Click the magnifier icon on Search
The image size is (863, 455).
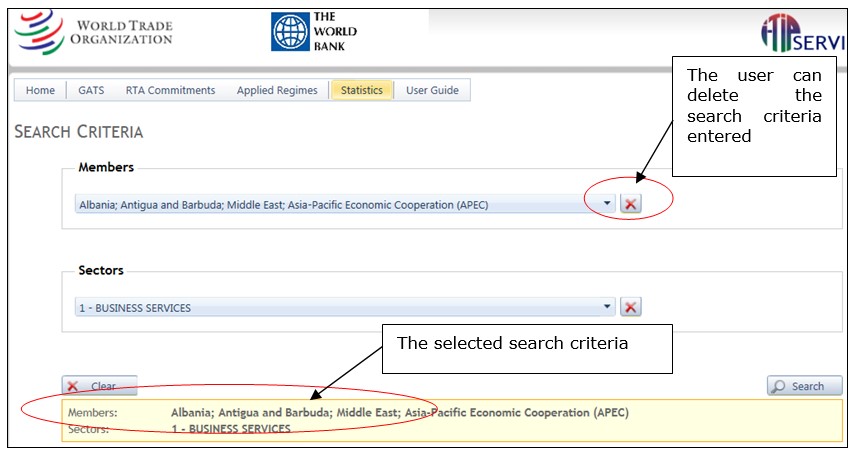pyautogui.click(x=778, y=386)
